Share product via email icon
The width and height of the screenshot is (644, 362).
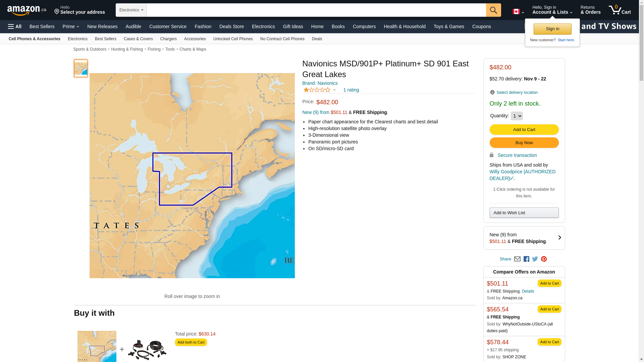click(x=517, y=259)
